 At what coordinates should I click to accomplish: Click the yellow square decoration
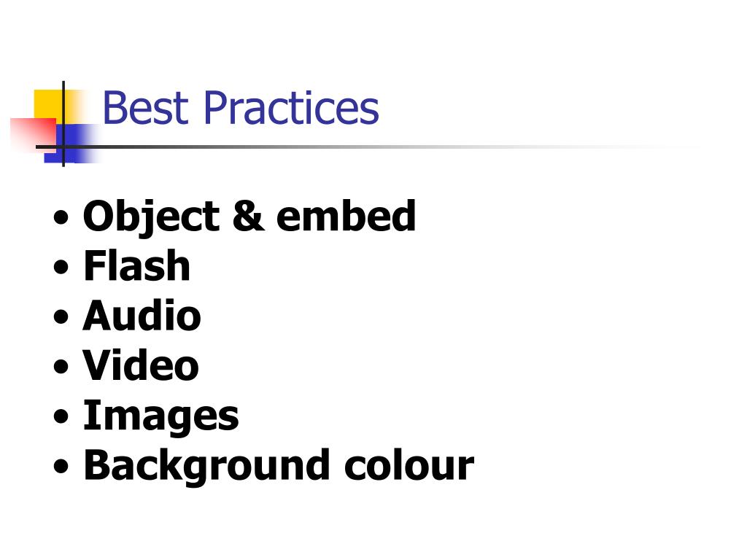49,105
